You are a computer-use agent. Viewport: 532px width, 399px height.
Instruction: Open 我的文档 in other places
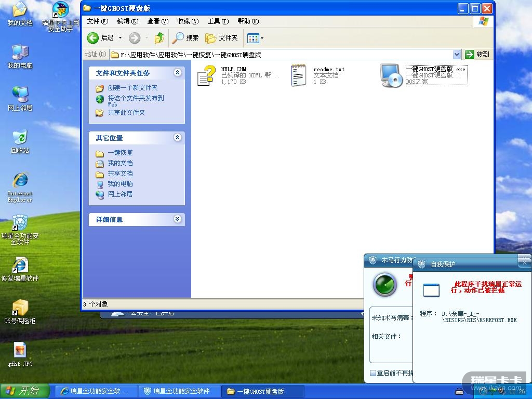[120, 163]
